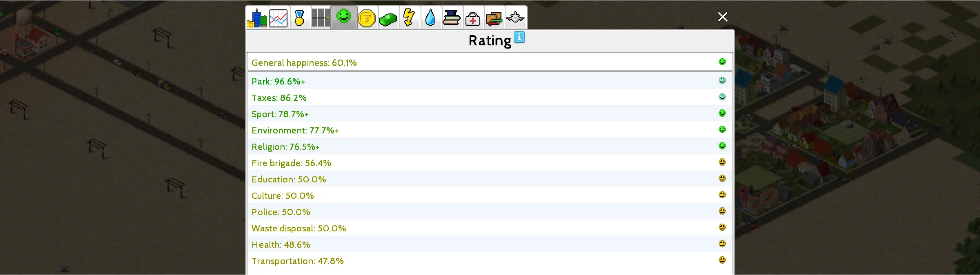Close the Rating panel with the X
This screenshot has width=980, height=275.
point(722,17)
